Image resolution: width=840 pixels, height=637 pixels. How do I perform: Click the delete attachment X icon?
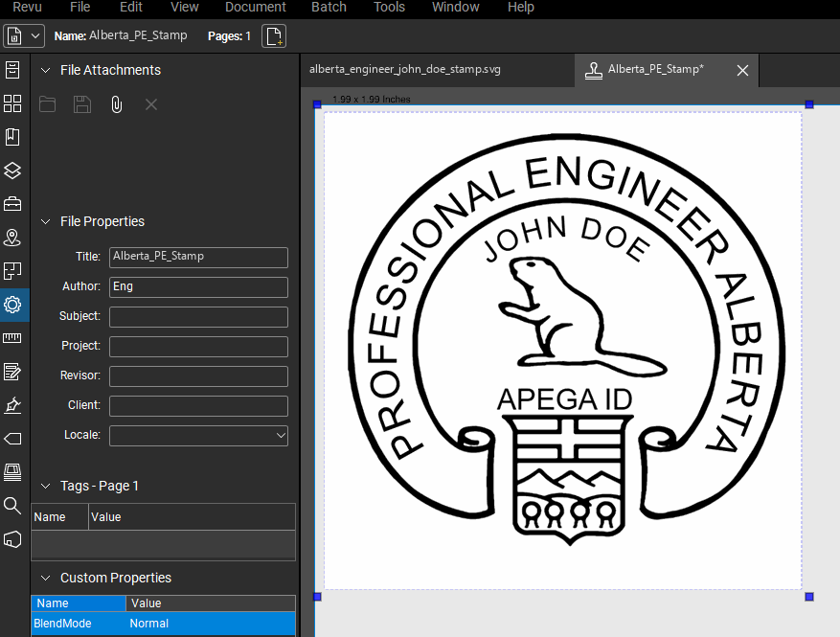151,104
